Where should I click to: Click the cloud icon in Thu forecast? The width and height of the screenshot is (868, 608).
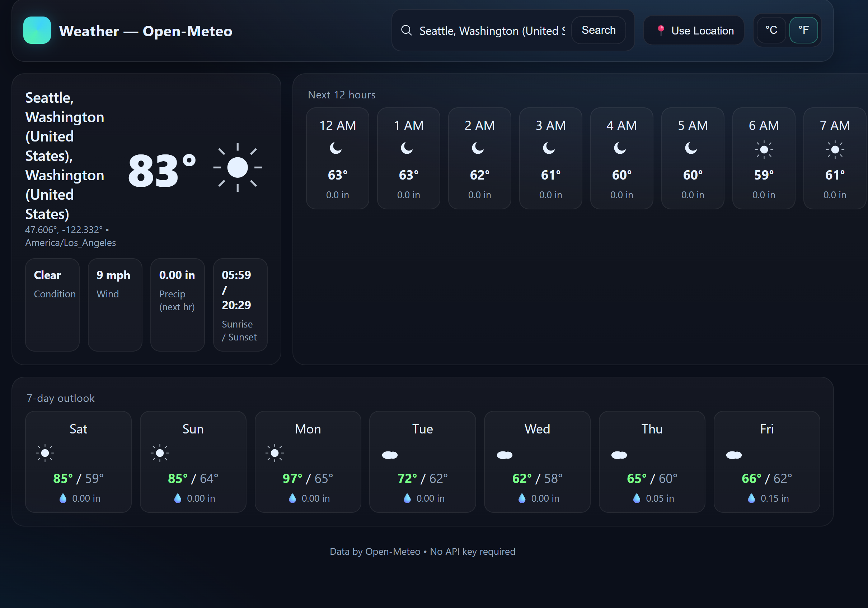tap(619, 455)
